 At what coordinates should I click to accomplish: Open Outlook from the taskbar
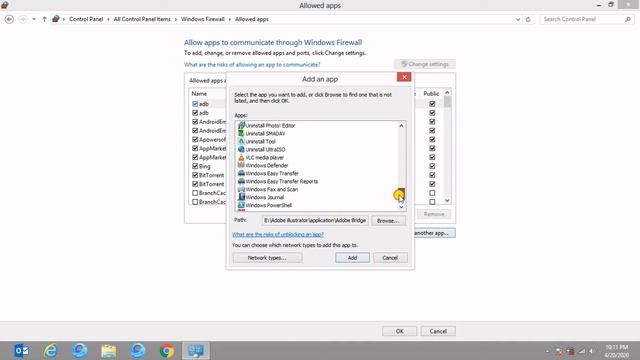tap(21, 351)
